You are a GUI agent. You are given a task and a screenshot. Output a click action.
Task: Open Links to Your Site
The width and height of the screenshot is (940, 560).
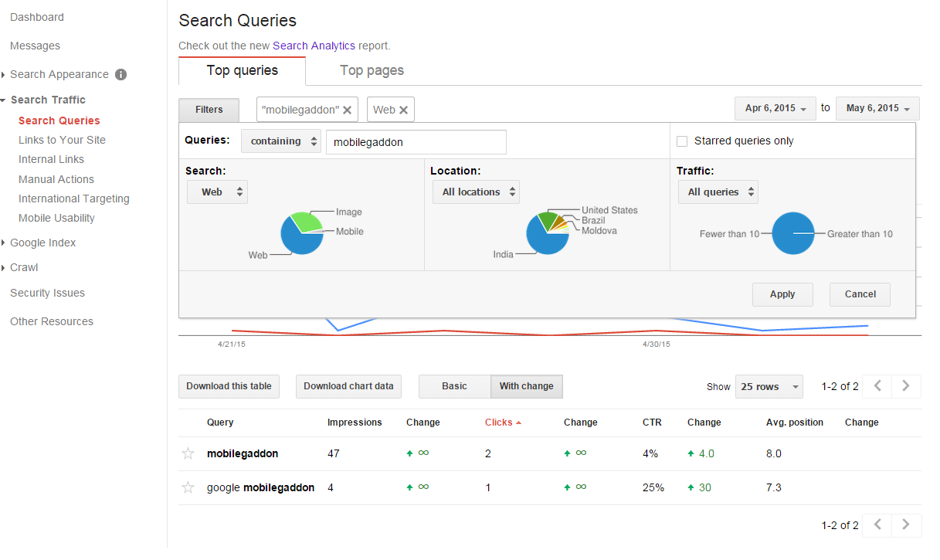62,140
